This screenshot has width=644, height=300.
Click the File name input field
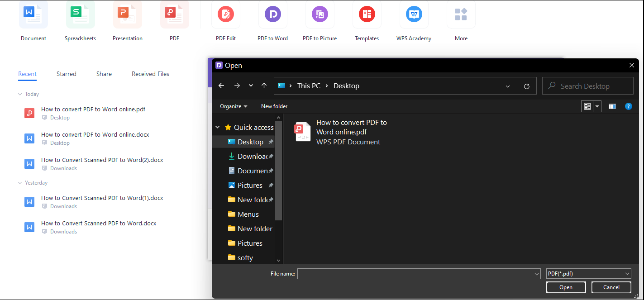pos(415,274)
